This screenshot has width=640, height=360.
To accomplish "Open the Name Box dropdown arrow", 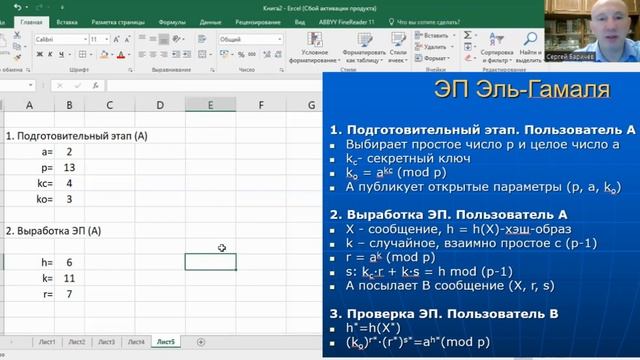I will click(x=31, y=85).
